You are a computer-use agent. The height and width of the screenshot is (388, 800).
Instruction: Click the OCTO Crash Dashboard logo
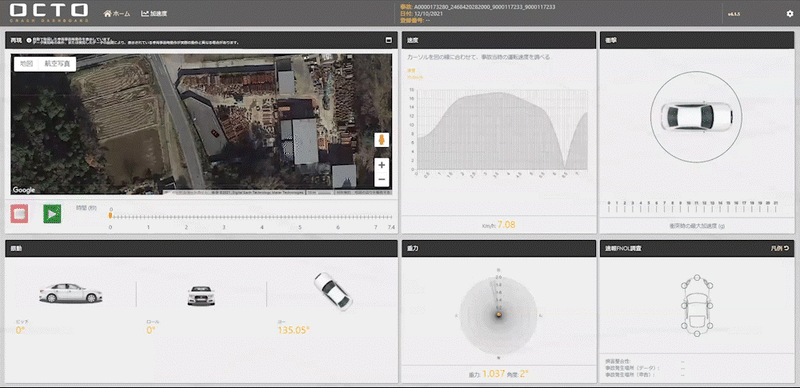[49, 13]
